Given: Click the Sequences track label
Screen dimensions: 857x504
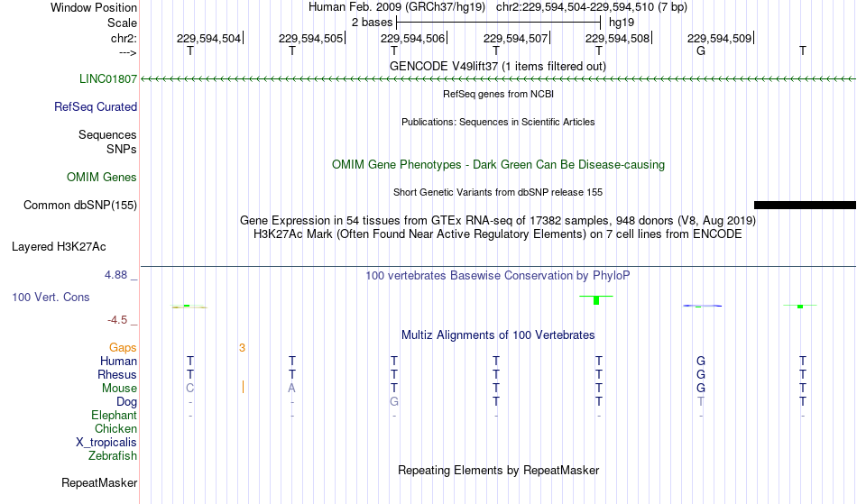Looking at the screenshot, I should tap(107, 134).
